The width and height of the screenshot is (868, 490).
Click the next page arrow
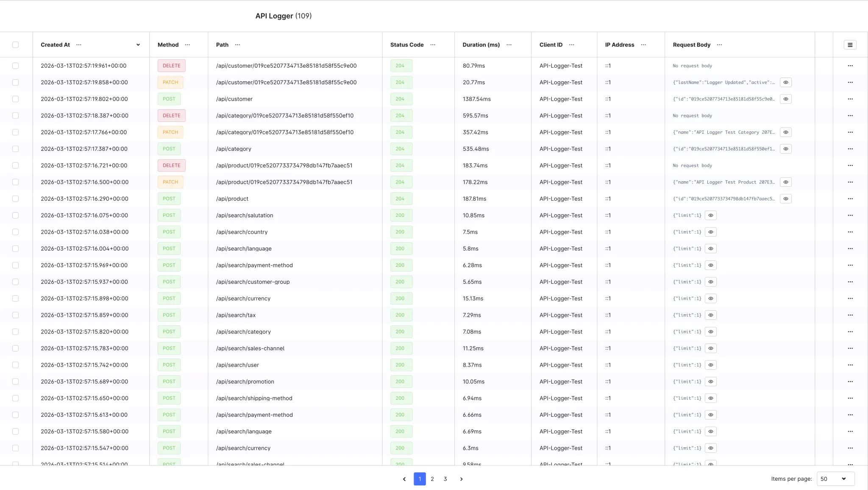click(461, 479)
